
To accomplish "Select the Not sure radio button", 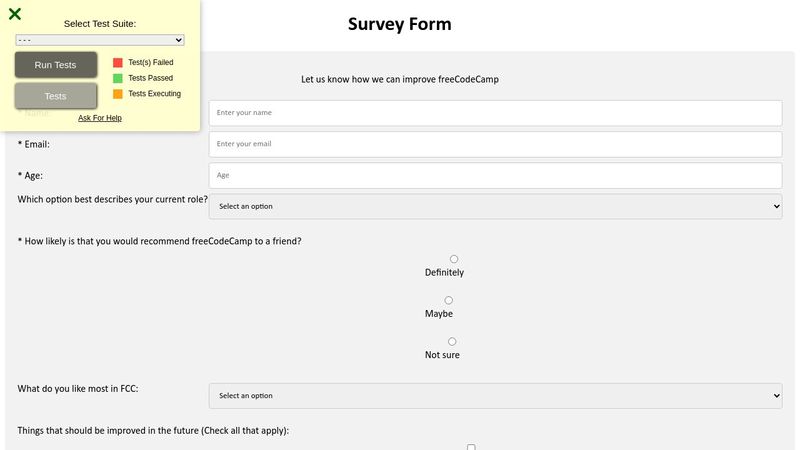I will [453, 341].
